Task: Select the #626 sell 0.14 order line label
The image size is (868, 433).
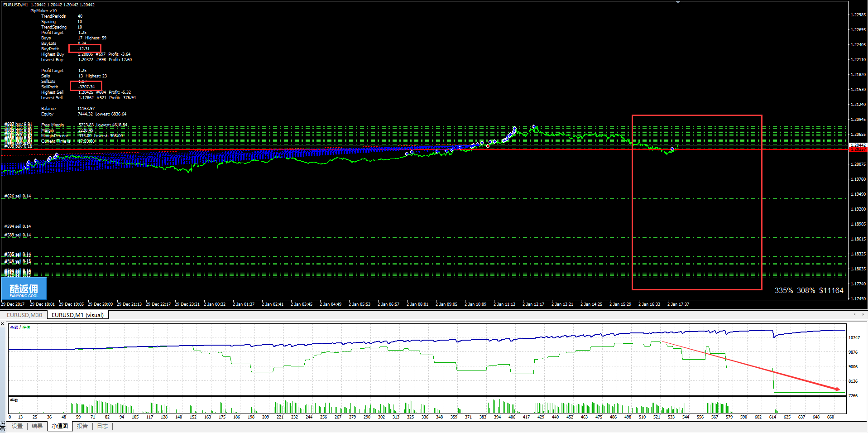Action: click(x=18, y=196)
